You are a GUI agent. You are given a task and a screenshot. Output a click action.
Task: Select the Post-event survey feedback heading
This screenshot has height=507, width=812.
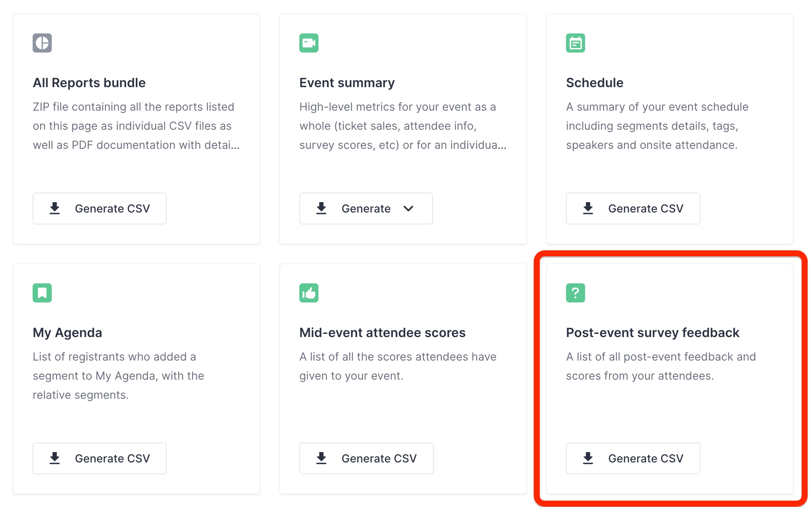pyautogui.click(x=653, y=333)
